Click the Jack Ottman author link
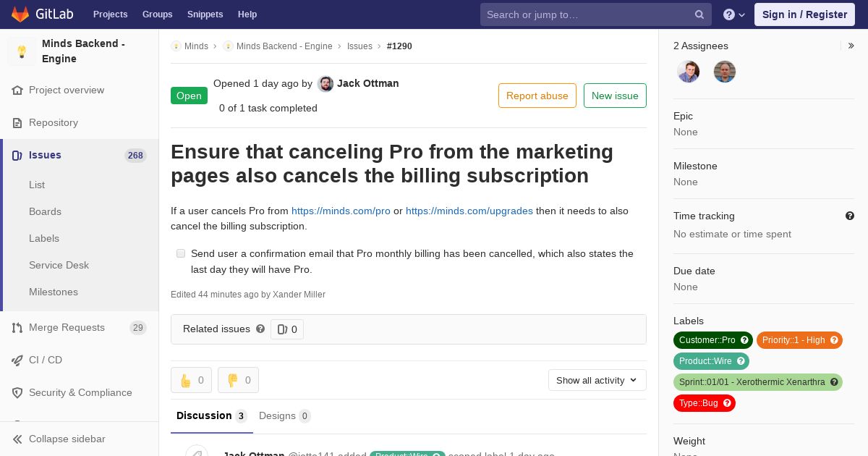This screenshot has height=456, width=868. coord(367,83)
